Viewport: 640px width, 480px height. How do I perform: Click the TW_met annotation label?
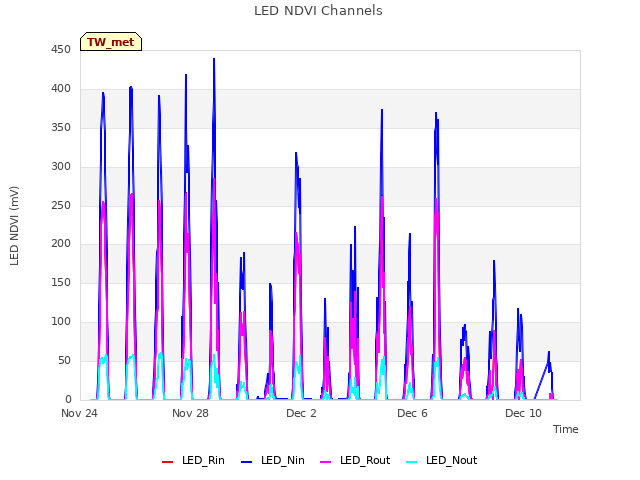coord(111,42)
